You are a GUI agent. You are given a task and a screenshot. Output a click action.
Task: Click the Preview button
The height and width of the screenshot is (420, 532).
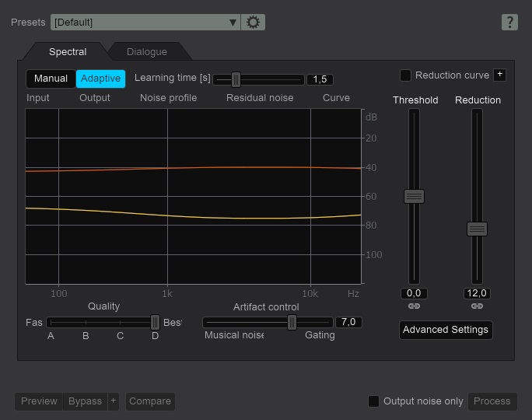[x=39, y=401]
